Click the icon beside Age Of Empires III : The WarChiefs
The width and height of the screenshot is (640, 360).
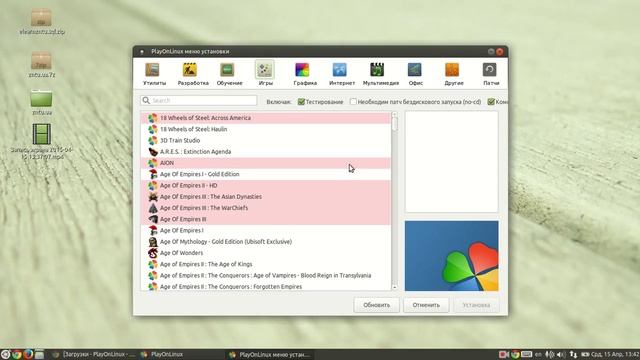[x=153, y=208]
